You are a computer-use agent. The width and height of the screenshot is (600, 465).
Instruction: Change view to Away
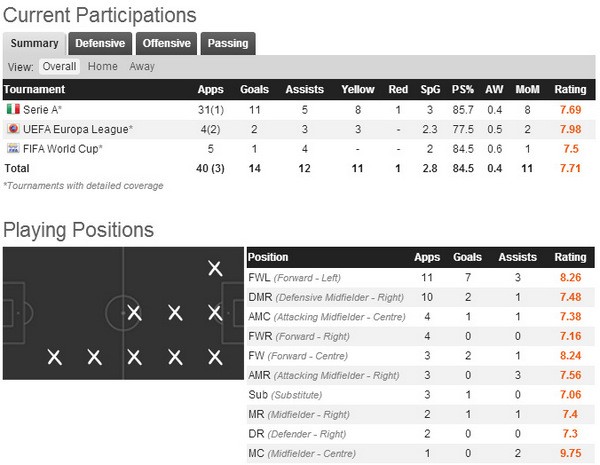point(142,67)
